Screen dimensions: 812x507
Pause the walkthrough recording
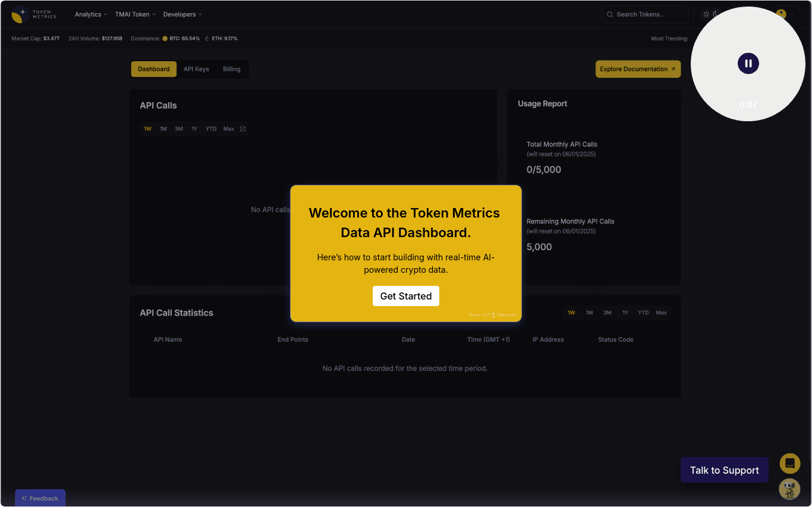click(x=748, y=64)
